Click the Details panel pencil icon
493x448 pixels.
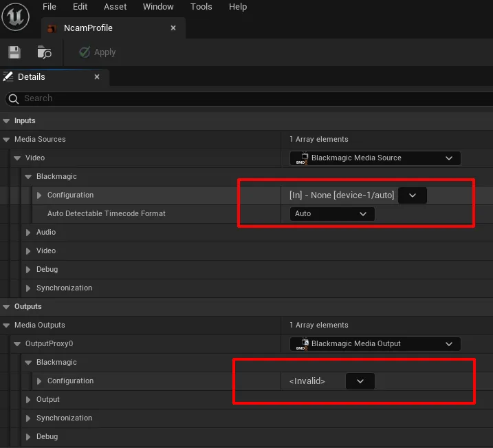pyautogui.click(x=8, y=76)
